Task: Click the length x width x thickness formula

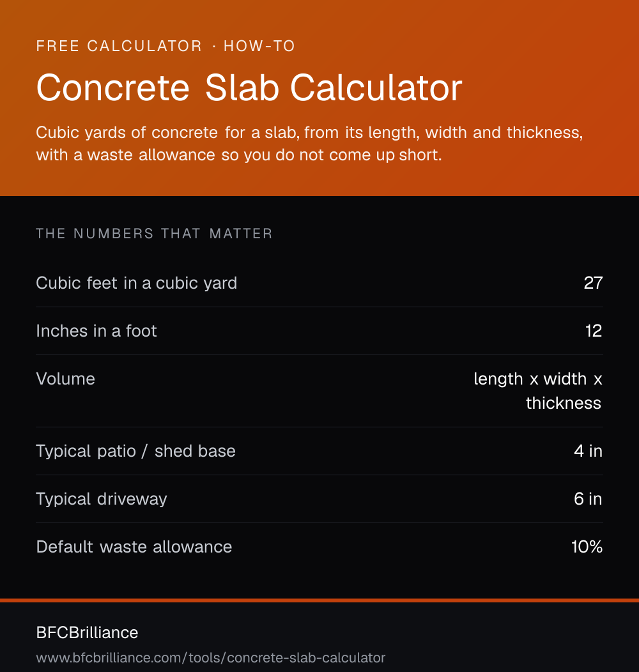Action: [x=538, y=391]
